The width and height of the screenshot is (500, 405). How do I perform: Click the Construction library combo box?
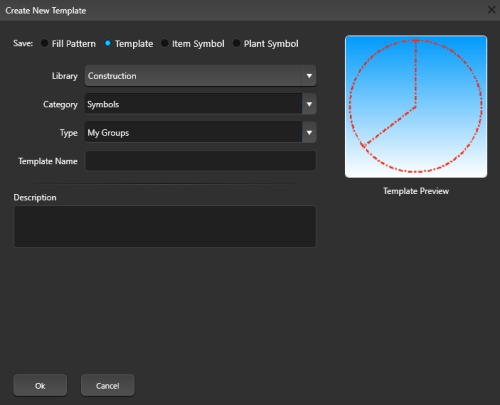200,76
